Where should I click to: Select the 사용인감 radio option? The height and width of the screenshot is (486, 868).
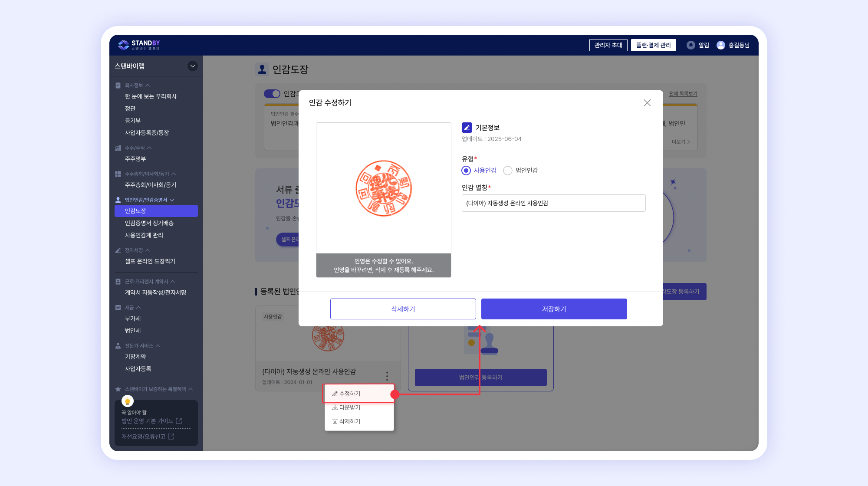click(x=466, y=171)
